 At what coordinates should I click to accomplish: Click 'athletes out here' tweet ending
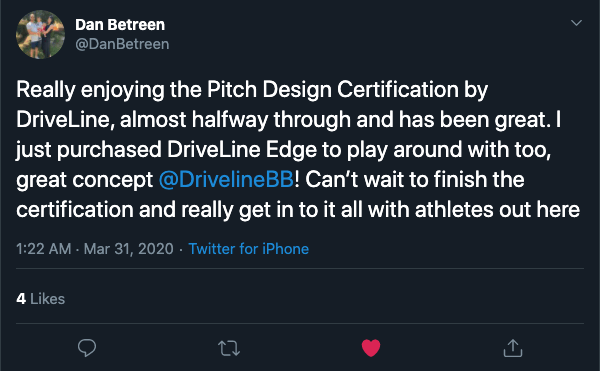[497, 210]
